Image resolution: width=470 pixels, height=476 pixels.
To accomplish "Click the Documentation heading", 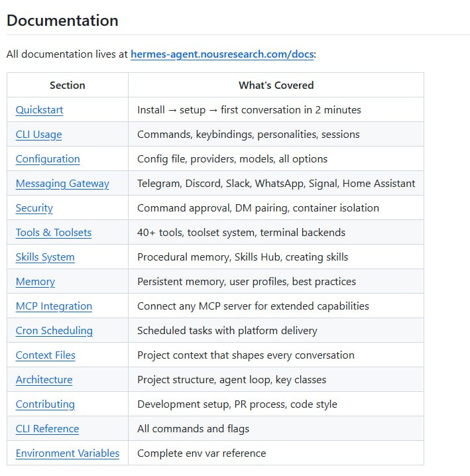I will pyautogui.click(x=62, y=21).
